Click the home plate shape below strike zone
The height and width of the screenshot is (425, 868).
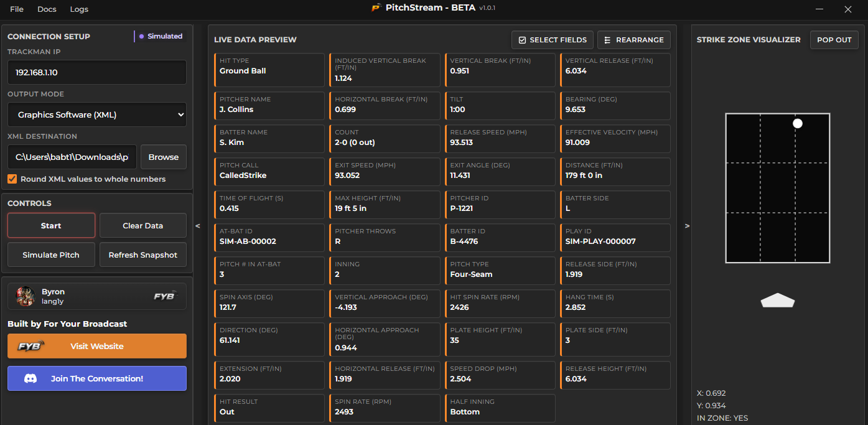point(778,300)
